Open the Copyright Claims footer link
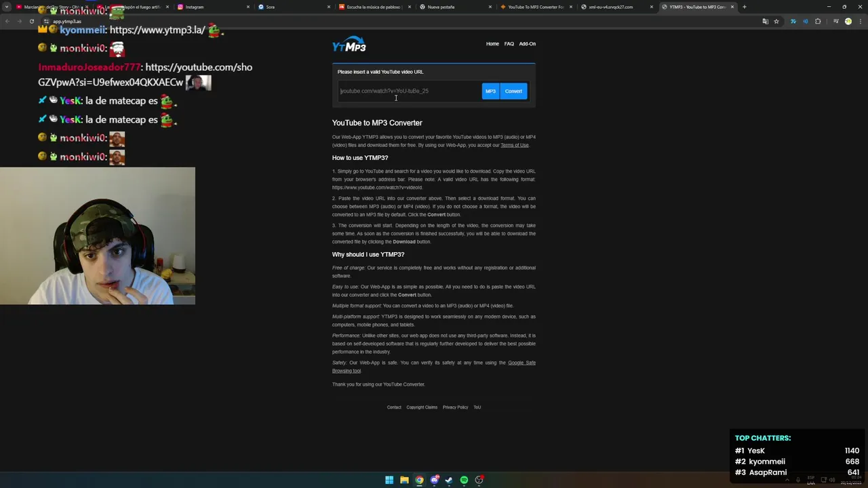Viewport: 868px width, 488px height. coord(422,407)
